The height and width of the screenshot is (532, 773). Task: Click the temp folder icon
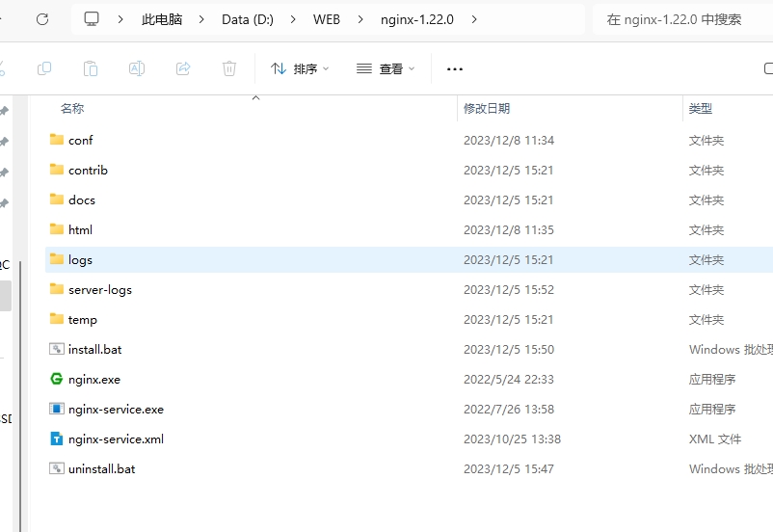pos(57,319)
